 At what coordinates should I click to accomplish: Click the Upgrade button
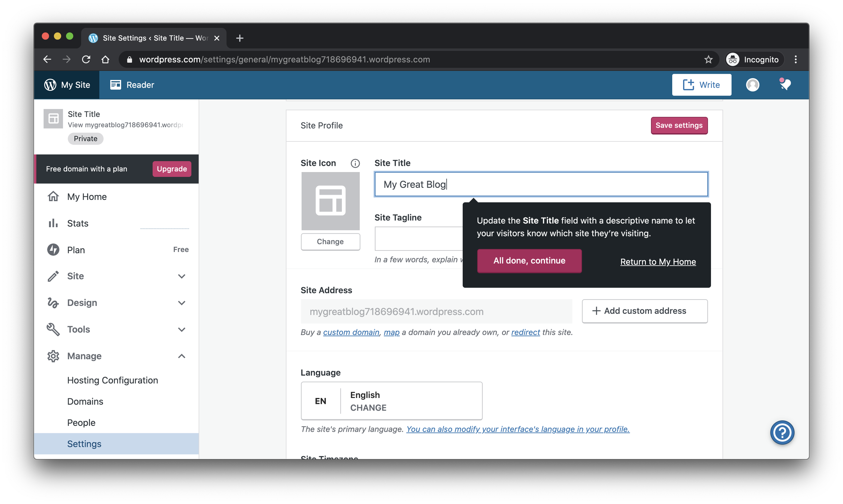point(172,169)
